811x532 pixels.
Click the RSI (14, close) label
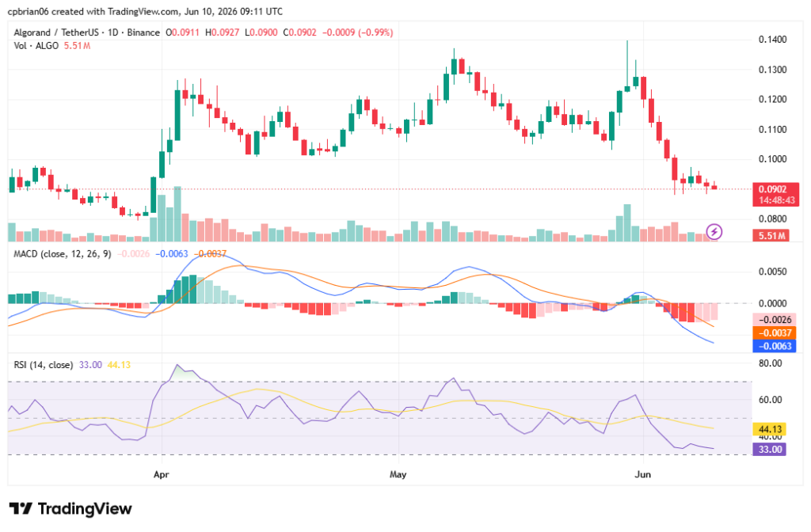43,365
